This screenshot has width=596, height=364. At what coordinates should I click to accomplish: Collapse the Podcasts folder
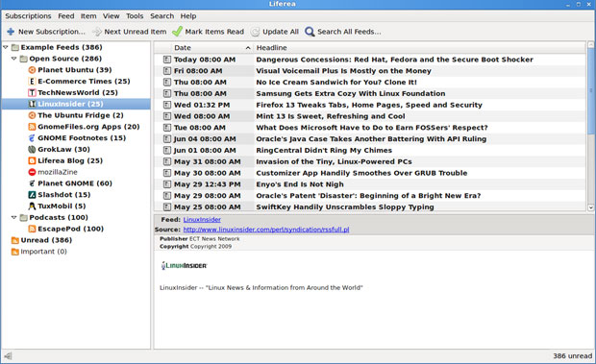pos(14,217)
